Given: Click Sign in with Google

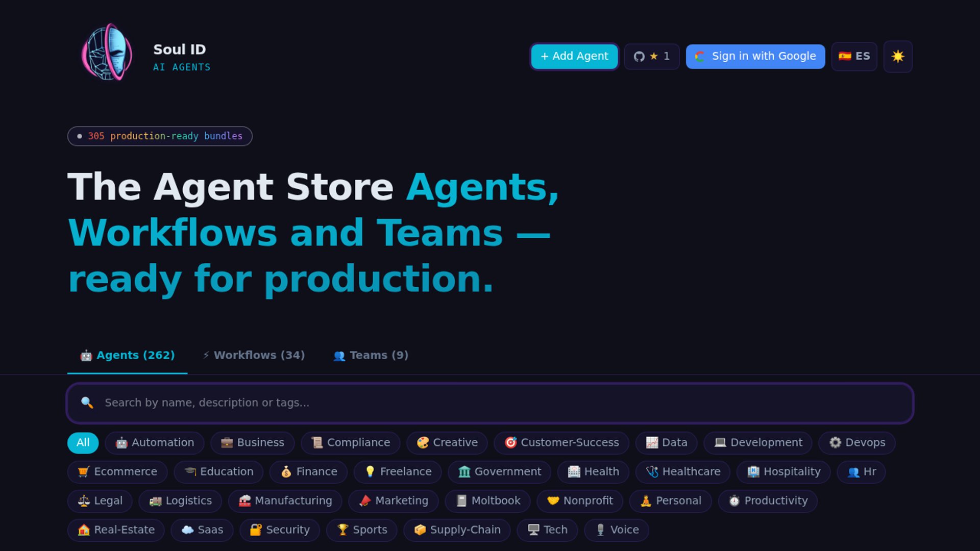Looking at the screenshot, I should [755, 56].
